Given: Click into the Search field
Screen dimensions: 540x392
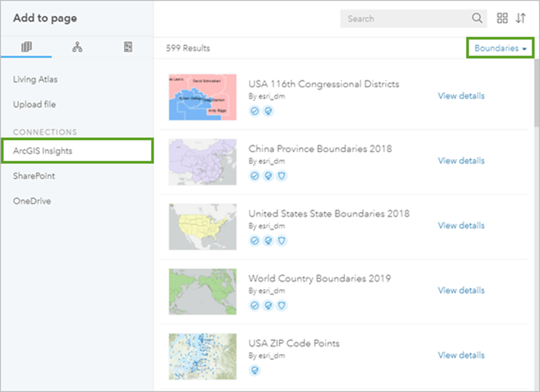Looking at the screenshot, I should coord(406,18).
